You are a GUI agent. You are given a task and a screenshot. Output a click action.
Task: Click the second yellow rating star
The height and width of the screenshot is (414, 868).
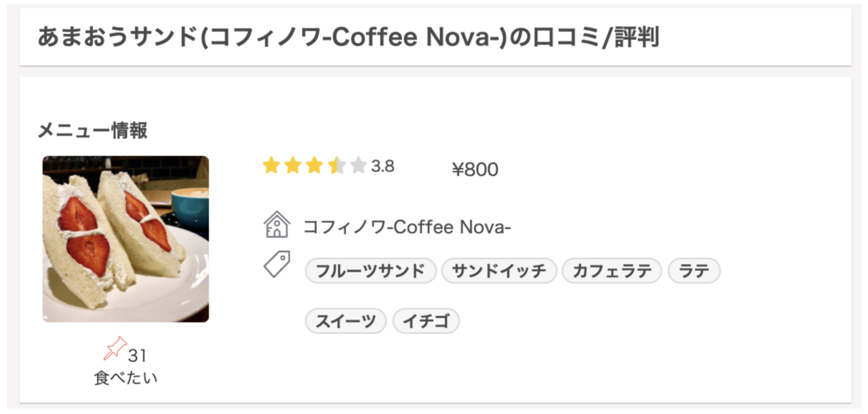[x=293, y=166]
